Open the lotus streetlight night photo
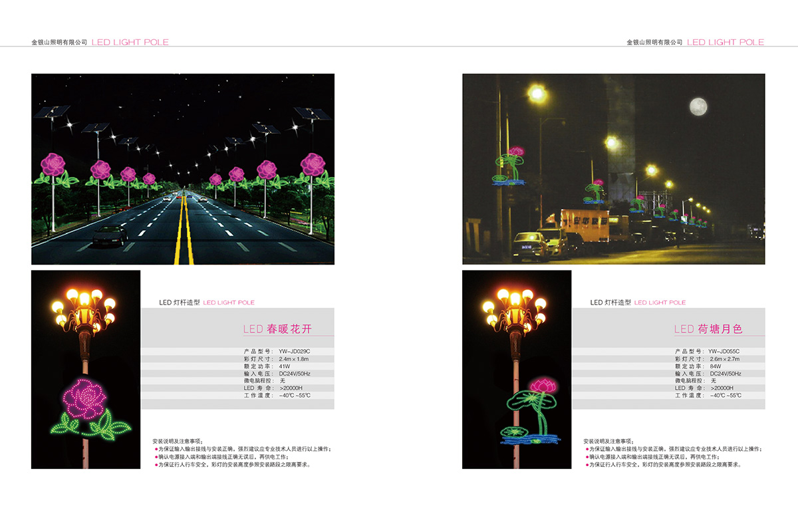The width and height of the screenshot is (798, 532). (613, 169)
